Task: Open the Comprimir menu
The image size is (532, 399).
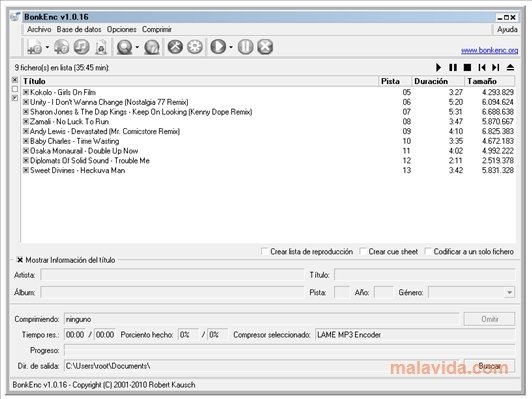Action: coord(157,30)
